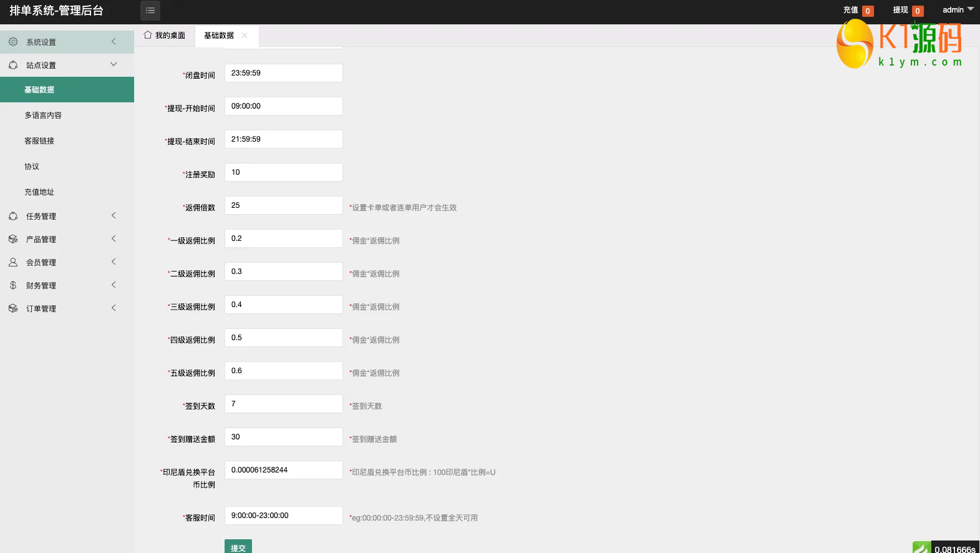Viewport: 980px width, 553px height.
Task: Focus the 闭盘时间 input field
Action: 284,73
